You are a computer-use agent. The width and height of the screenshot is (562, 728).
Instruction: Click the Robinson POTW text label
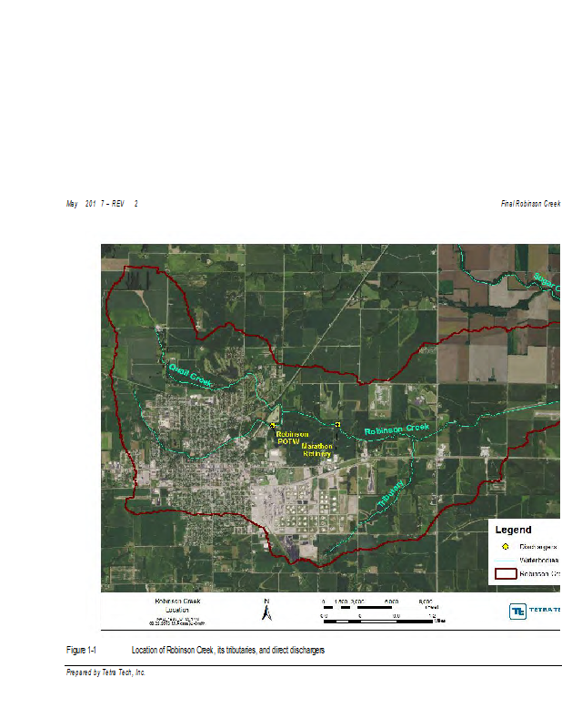293,438
